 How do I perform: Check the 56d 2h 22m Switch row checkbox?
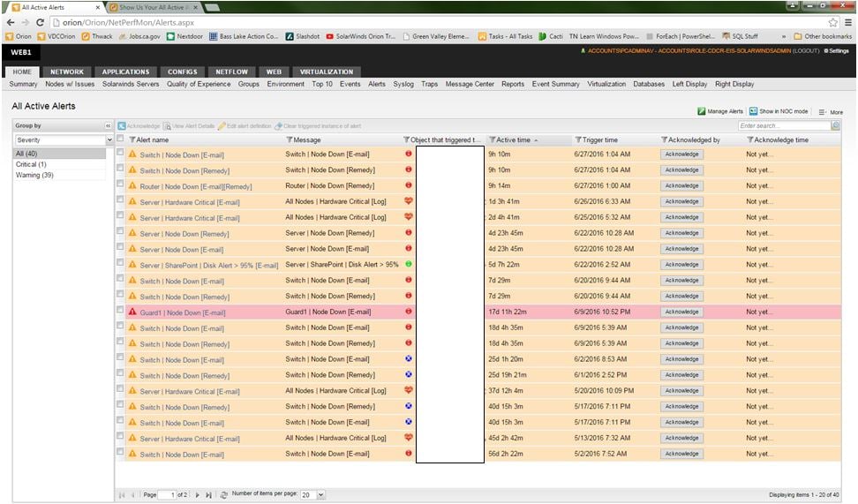tap(120, 452)
